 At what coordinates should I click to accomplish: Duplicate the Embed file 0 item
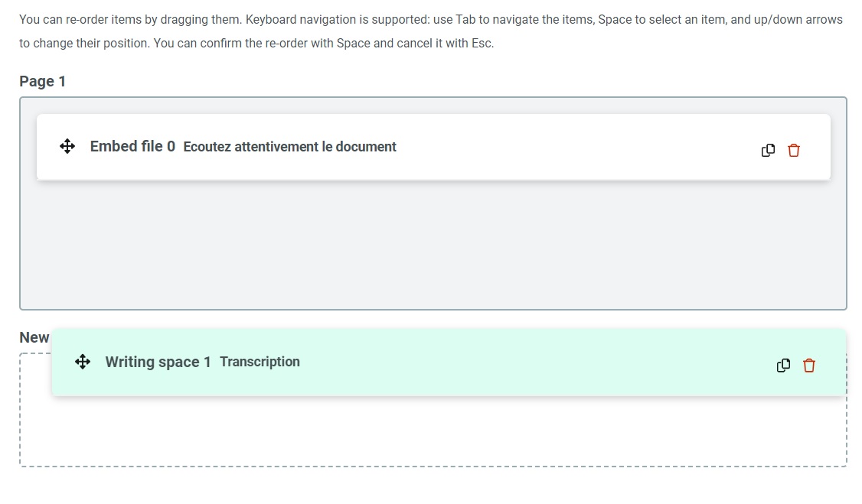click(768, 151)
